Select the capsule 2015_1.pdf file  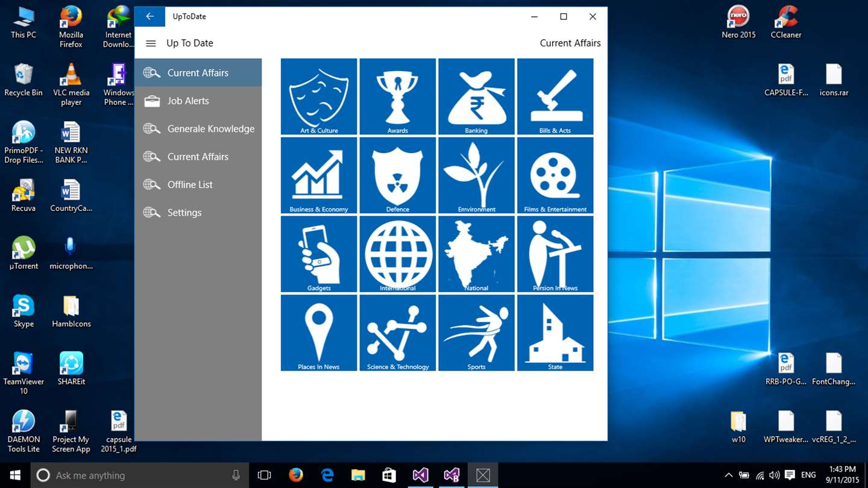point(119,432)
